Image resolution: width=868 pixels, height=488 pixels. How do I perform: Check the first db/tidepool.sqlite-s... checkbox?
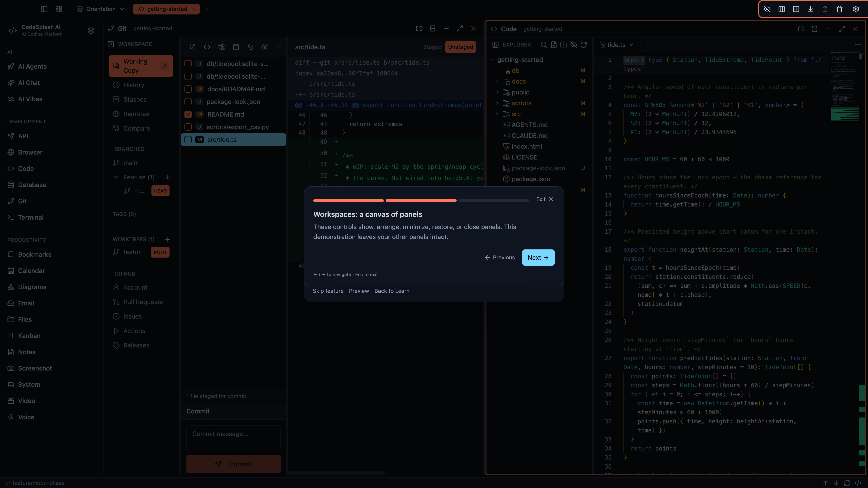[188, 64]
